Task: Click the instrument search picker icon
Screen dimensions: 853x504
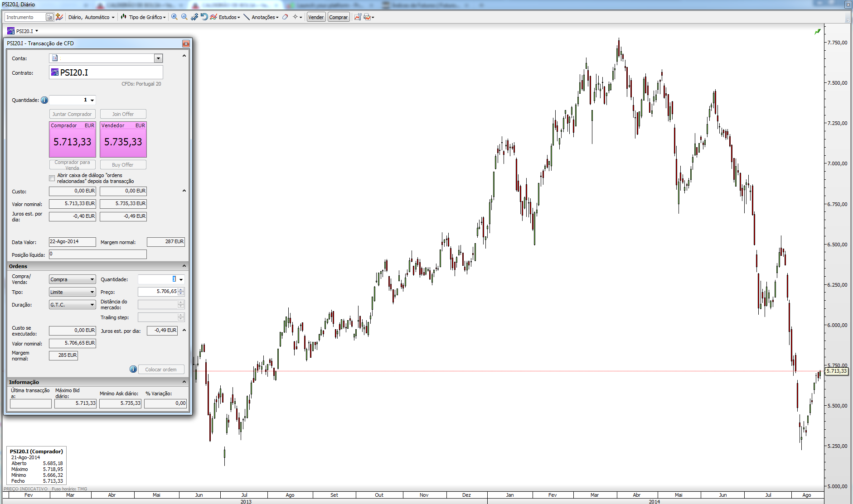Action: coord(49,17)
